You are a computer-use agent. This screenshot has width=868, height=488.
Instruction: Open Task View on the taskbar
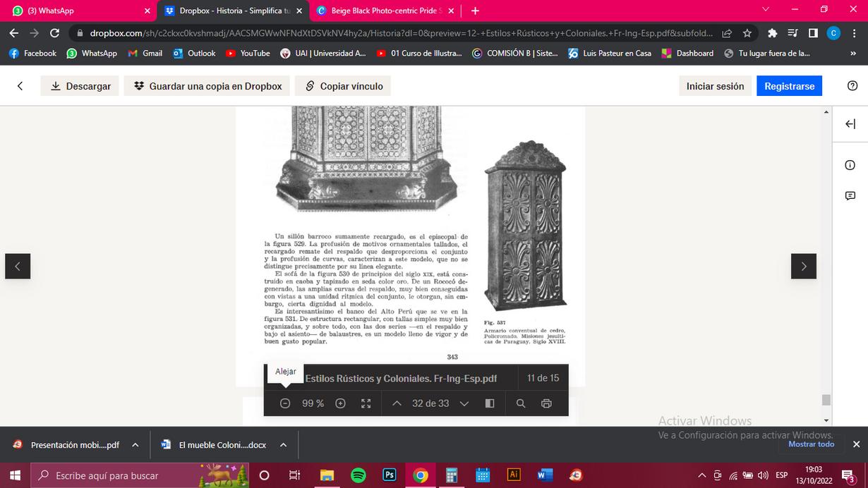tap(295, 475)
